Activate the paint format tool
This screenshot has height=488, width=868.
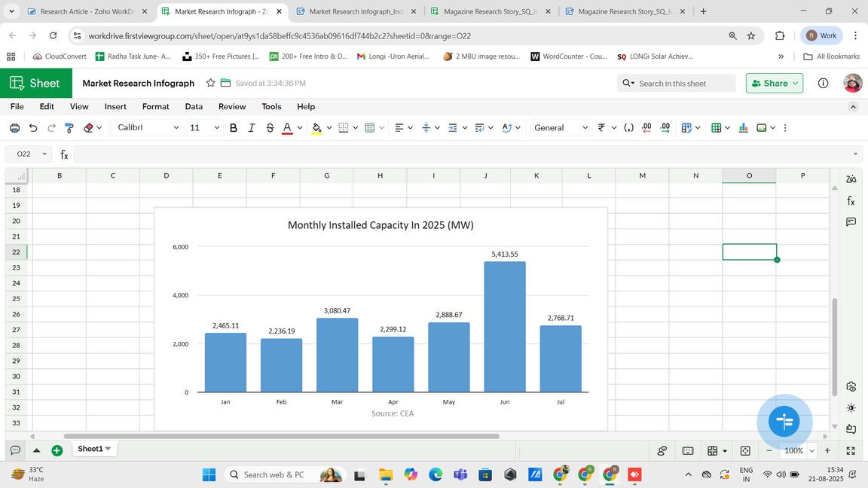pos(69,128)
